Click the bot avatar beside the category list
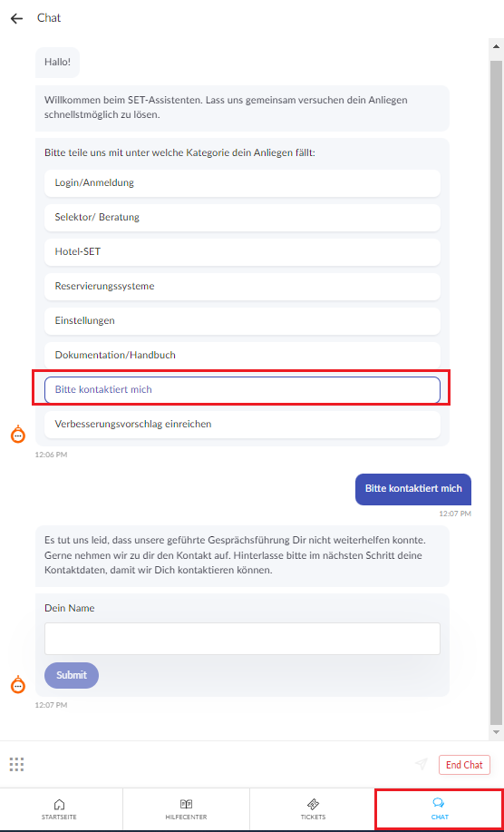The width and height of the screenshot is (504, 832). tap(18, 435)
